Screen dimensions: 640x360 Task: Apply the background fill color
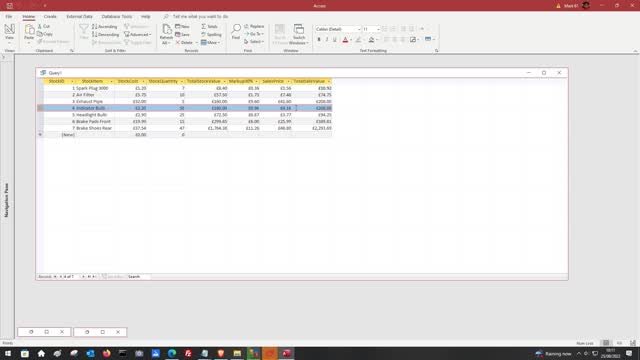[371, 40]
